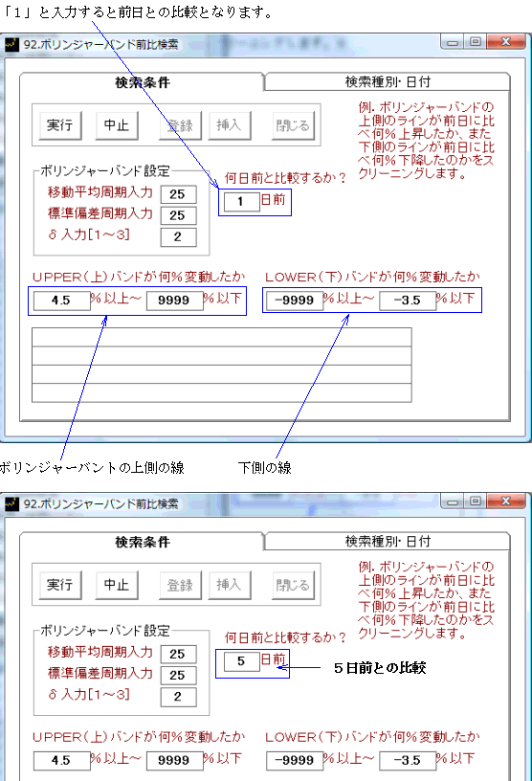Click δ入力 field in the upper window

click(178, 237)
